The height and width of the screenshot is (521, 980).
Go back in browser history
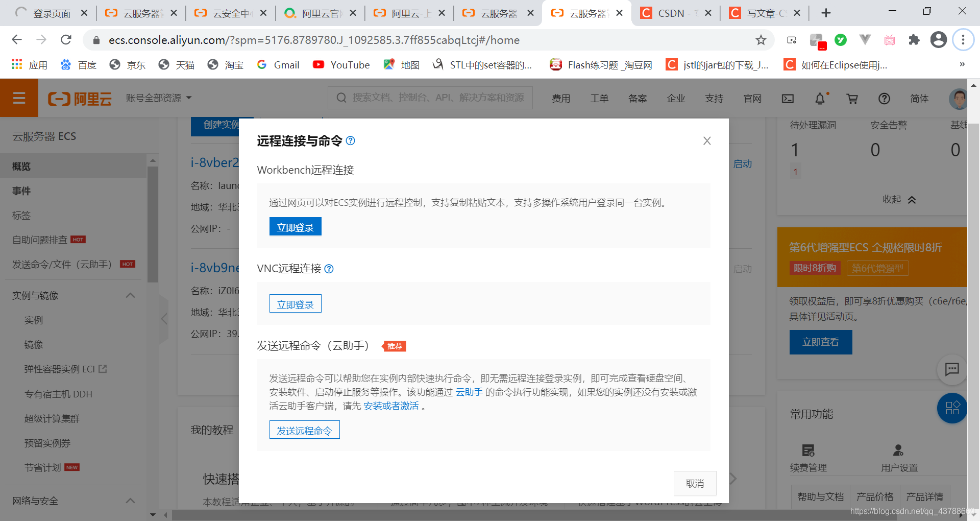17,40
